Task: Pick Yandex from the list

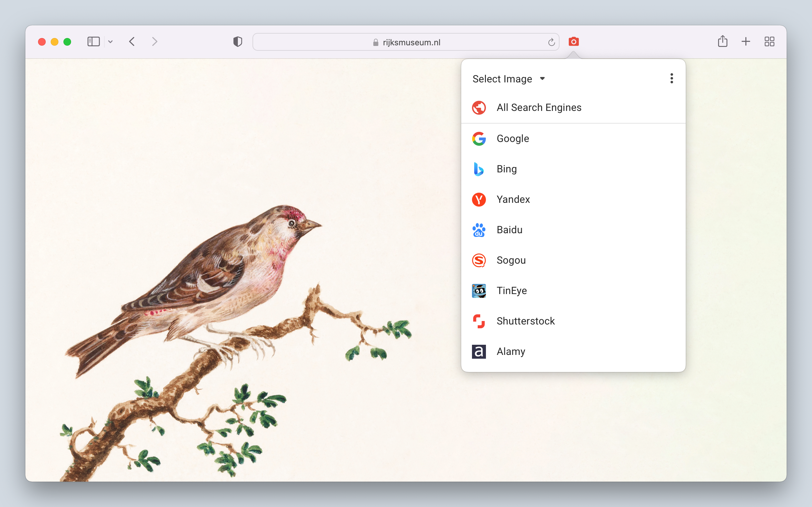Action: click(513, 200)
